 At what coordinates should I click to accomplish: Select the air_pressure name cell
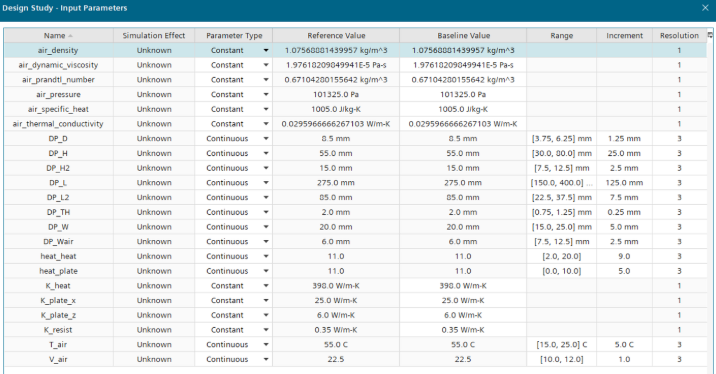click(58, 95)
